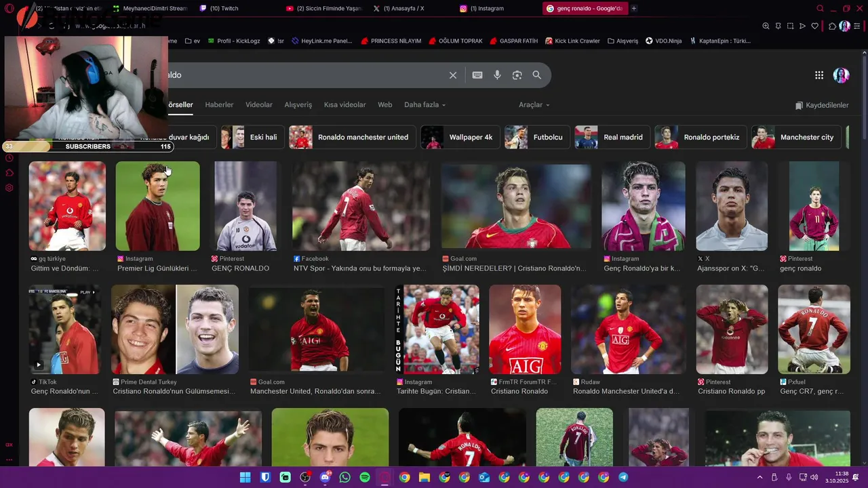This screenshot has width=868, height=488.
Task: Filter by Real madrid chip
Action: point(612,137)
